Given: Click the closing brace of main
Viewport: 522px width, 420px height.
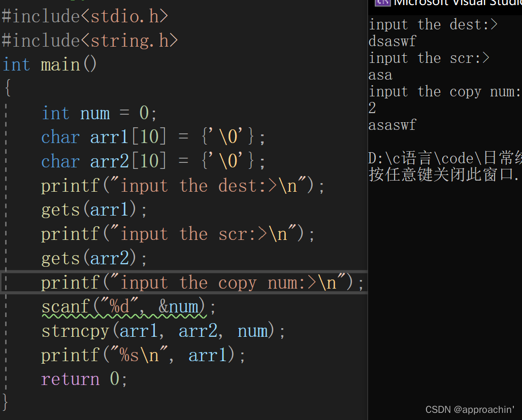Looking at the screenshot, I should point(5,402).
